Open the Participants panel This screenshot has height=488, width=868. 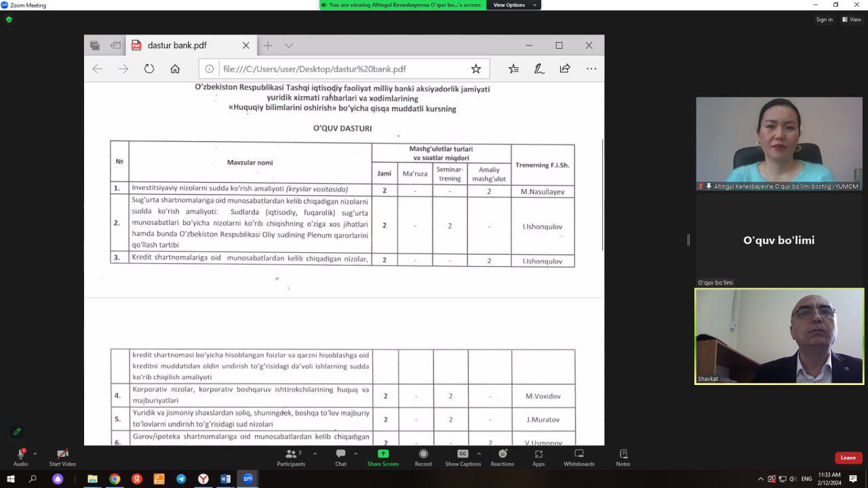291,457
